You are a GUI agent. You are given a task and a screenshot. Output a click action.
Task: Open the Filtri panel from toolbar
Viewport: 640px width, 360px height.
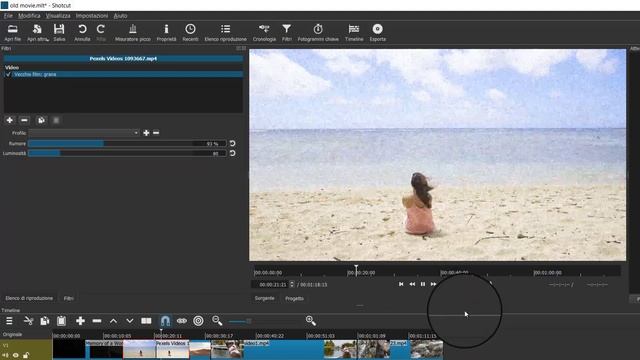click(287, 33)
